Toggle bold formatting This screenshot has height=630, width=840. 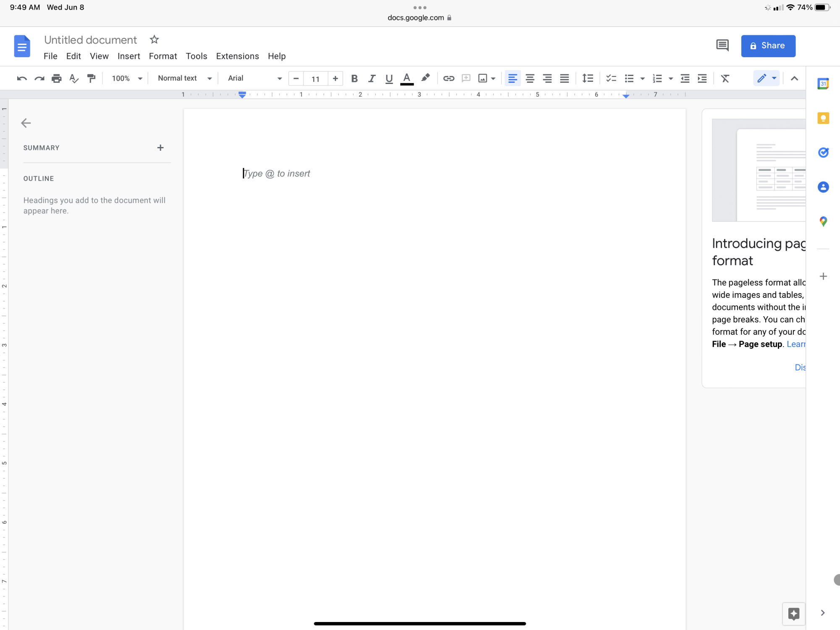(354, 78)
